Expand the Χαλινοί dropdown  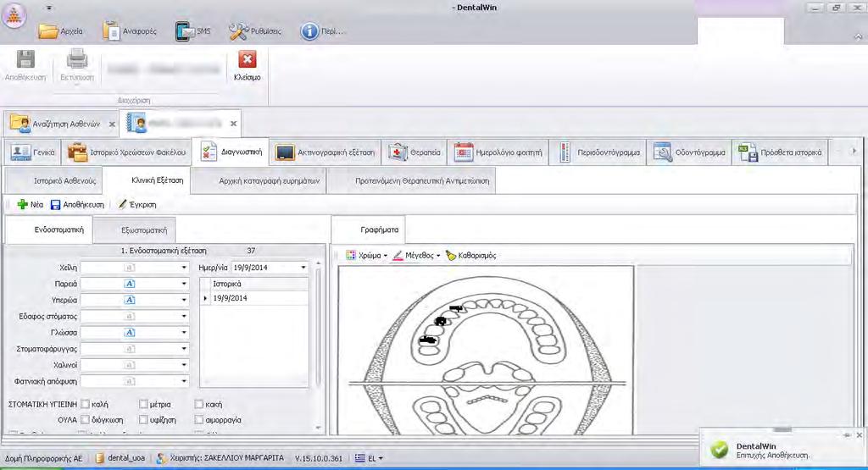[184, 365]
